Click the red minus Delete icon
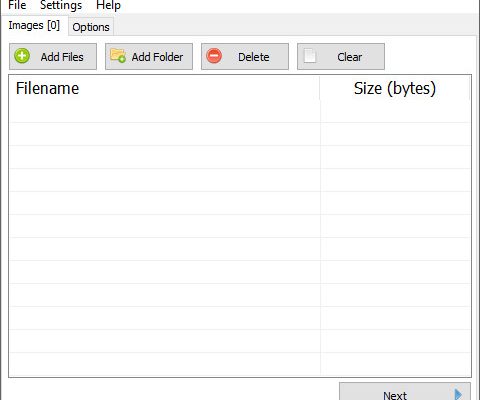This screenshot has width=480, height=400. coord(214,56)
